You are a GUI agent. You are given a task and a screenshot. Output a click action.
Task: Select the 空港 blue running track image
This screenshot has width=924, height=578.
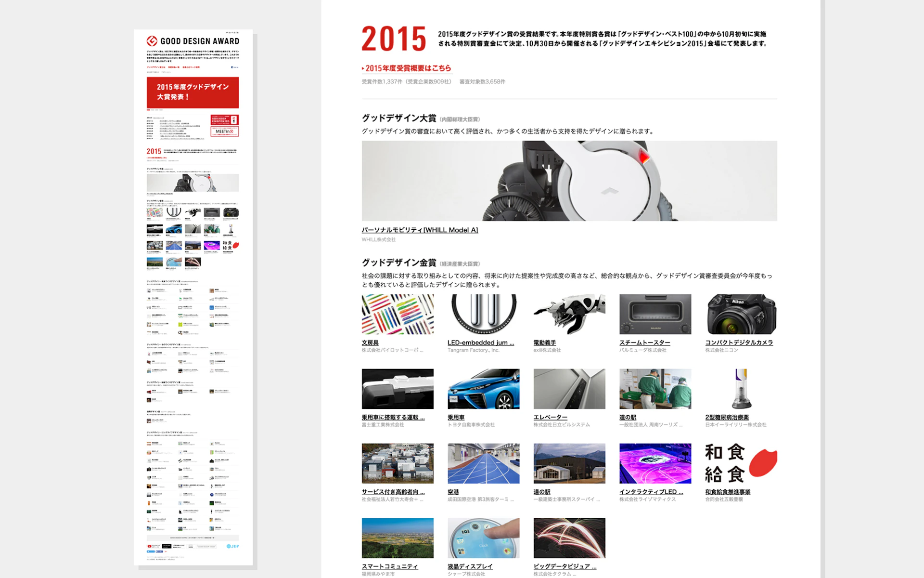click(x=483, y=463)
